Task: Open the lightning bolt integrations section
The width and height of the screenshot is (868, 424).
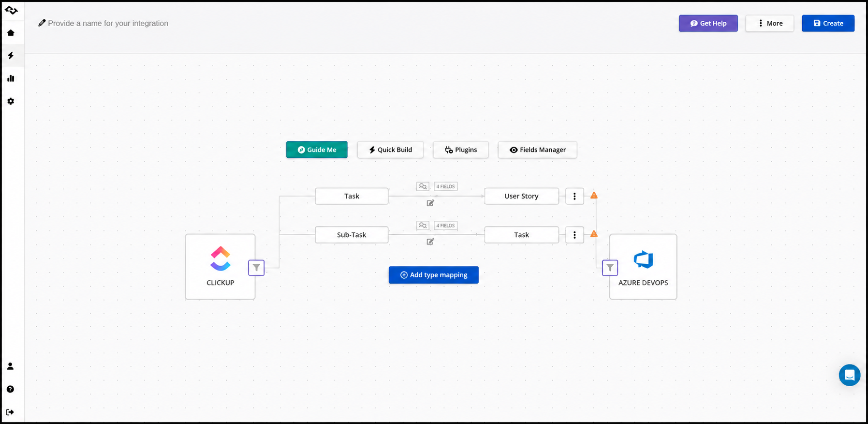Action: tap(11, 56)
